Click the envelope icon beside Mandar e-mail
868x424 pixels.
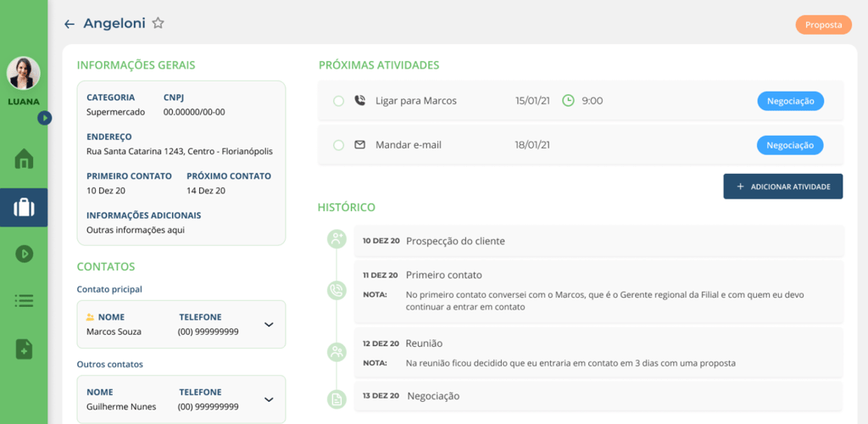359,145
